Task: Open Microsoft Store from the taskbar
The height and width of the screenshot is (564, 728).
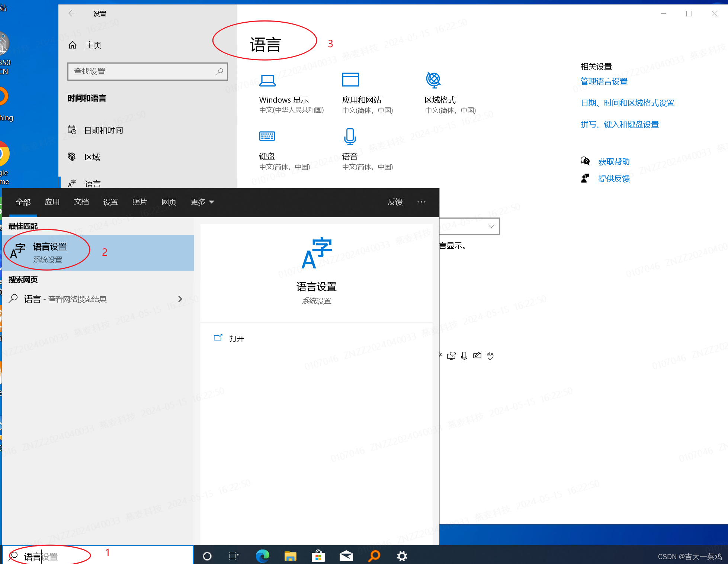Action: click(318, 556)
